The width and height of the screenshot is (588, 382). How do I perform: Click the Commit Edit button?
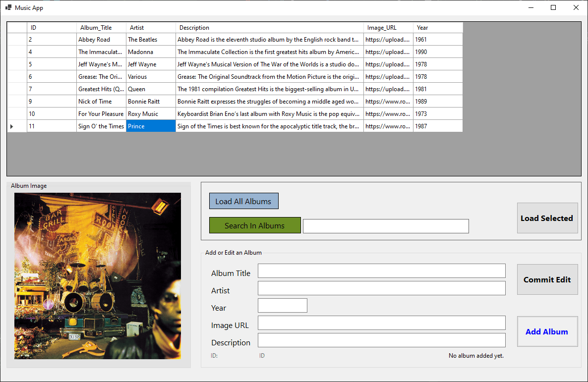[547, 279]
